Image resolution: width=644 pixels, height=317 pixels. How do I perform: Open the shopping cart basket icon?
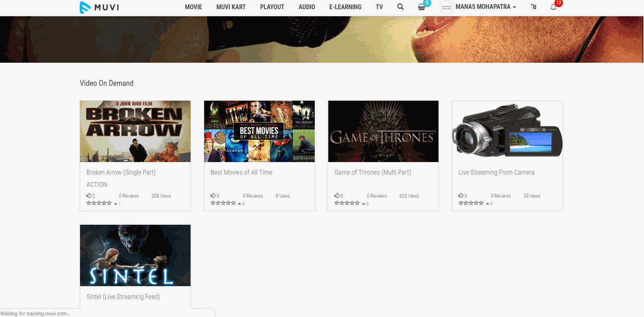(421, 7)
